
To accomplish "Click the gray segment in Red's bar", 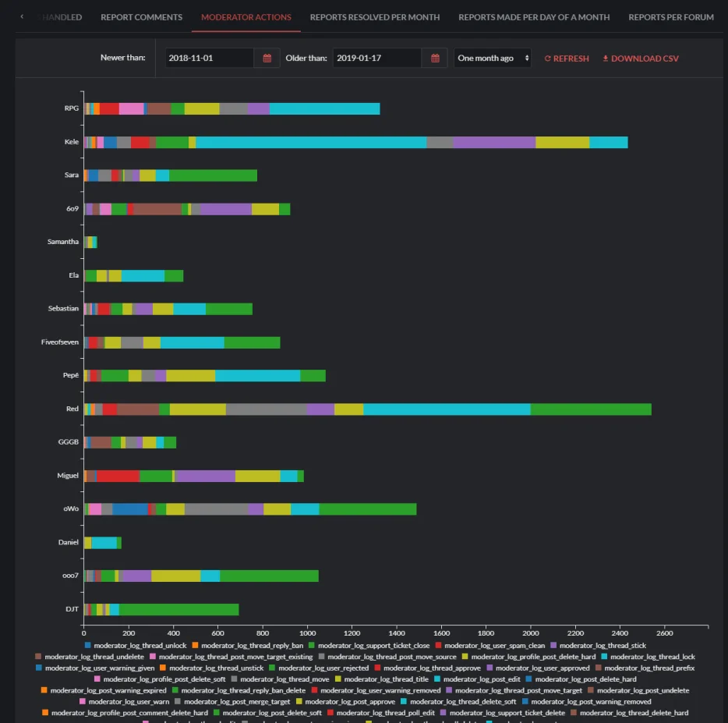I will point(266,409).
